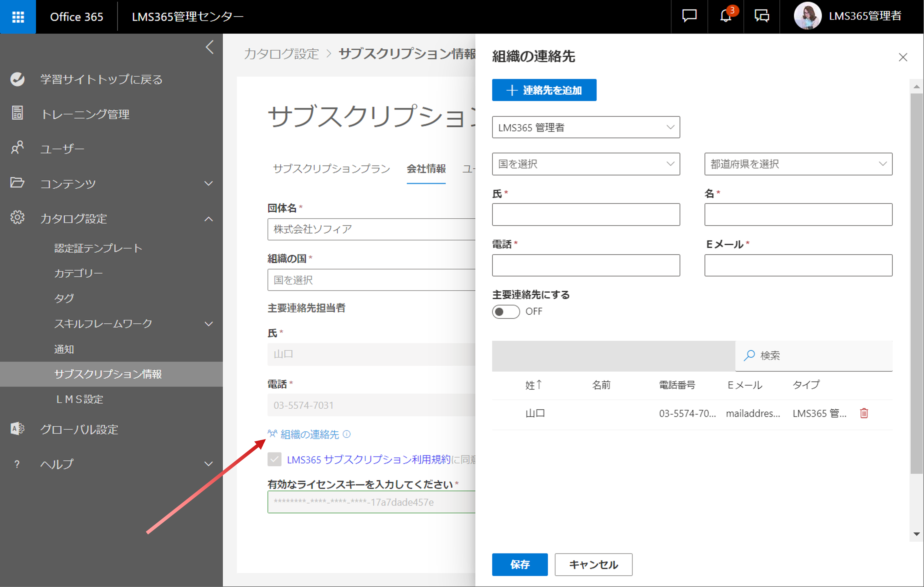This screenshot has height=587, width=924.
Task: Open タグ in the sidebar
Action: pyautogui.click(x=64, y=298)
